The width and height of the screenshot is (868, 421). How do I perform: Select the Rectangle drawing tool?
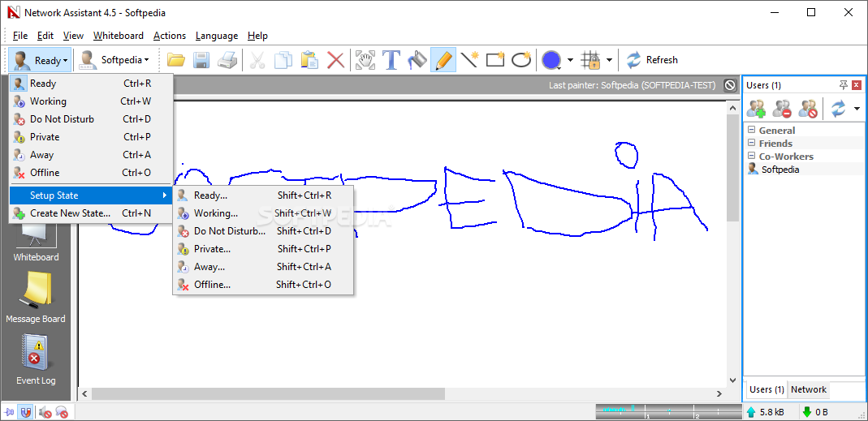pos(494,60)
